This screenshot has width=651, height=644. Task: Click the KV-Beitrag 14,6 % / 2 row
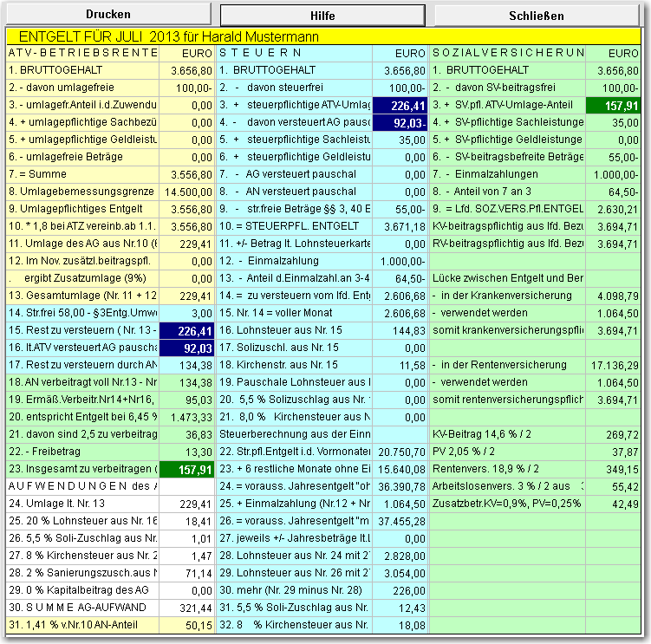[x=536, y=434]
